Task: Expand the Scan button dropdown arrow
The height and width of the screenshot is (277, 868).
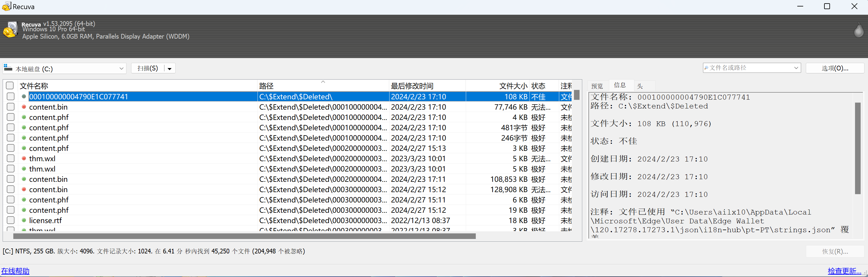Action: click(170, 69)
